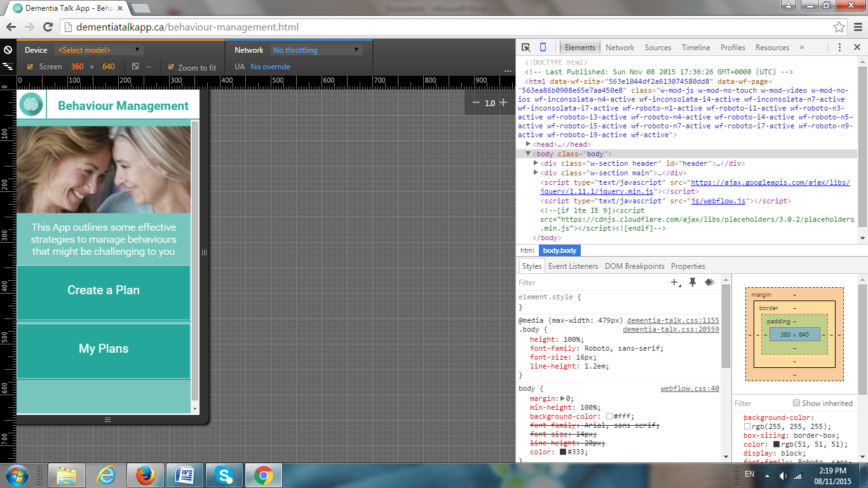This screenshot has width=868, height=488.
Task: Click the browser back arrow
Action: click(x=11, y=27)
